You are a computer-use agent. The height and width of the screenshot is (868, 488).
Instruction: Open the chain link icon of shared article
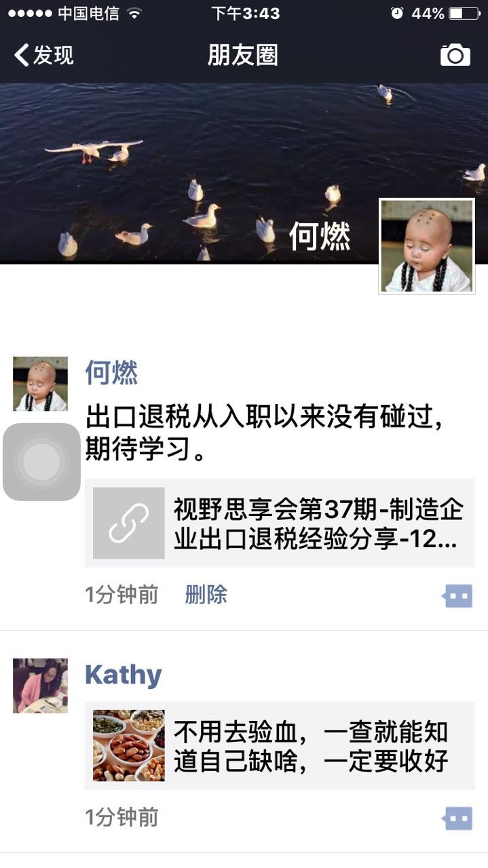click(x=128, y=523)
